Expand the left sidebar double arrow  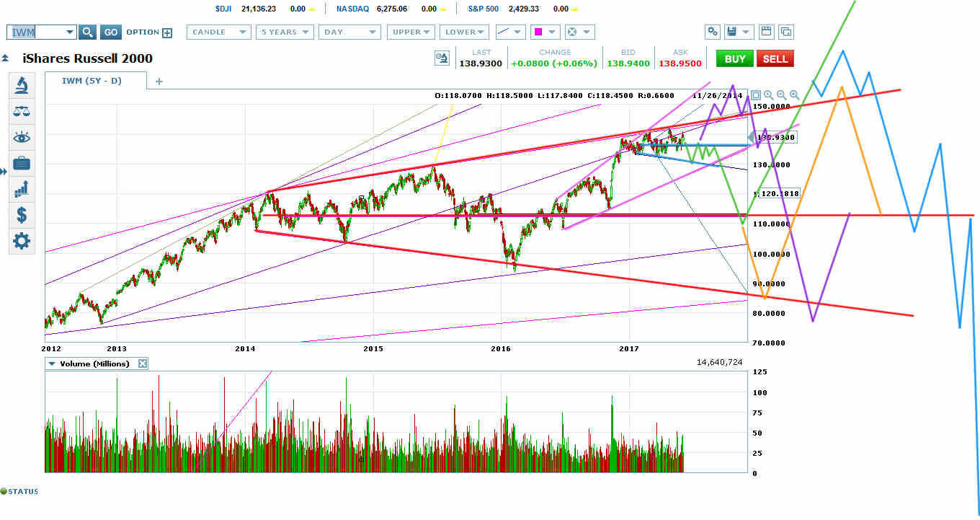click(4, 171)
